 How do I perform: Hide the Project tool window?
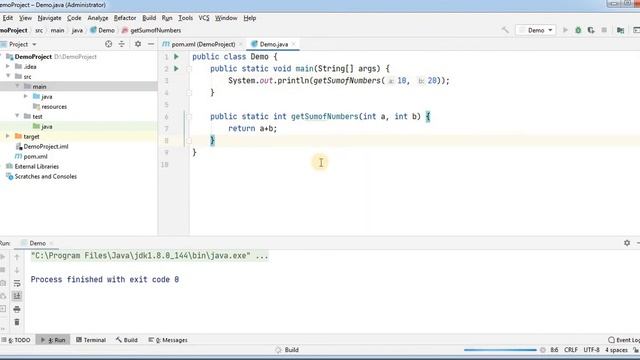coord(151,44)
